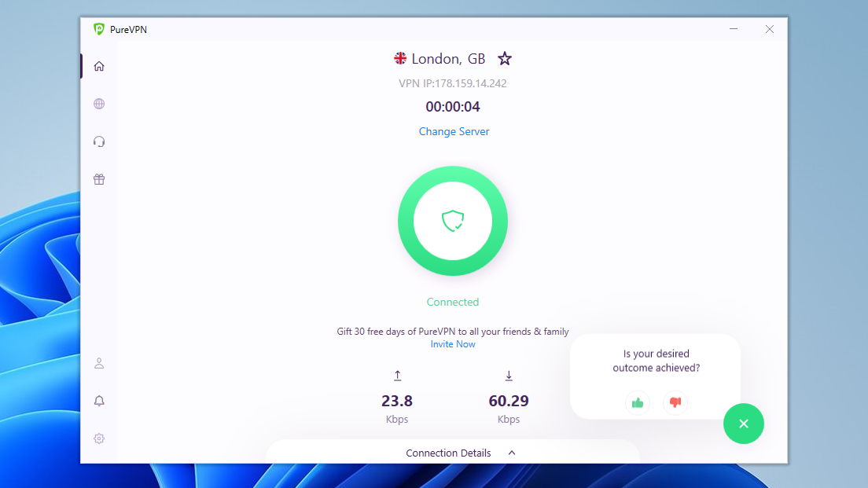Click the PureVPN logo in title bar
The height and width of the screenshot is (488, 868).
coord(99,29)
